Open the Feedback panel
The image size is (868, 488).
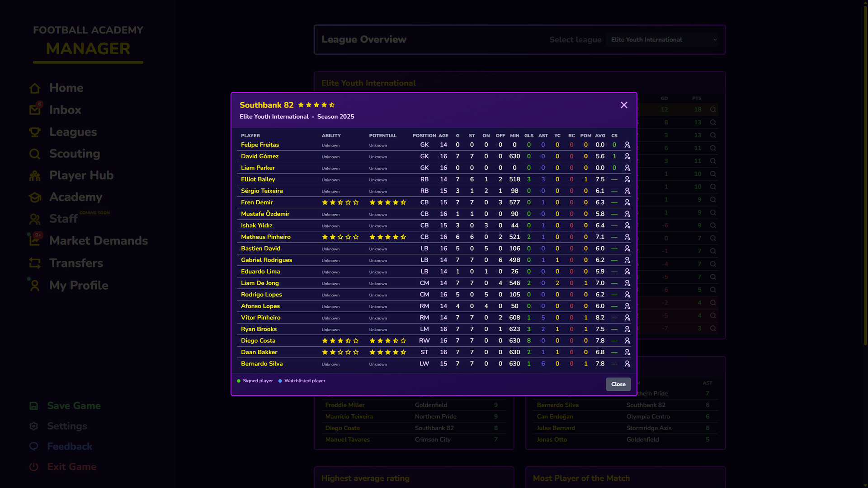tap(70, 446)
